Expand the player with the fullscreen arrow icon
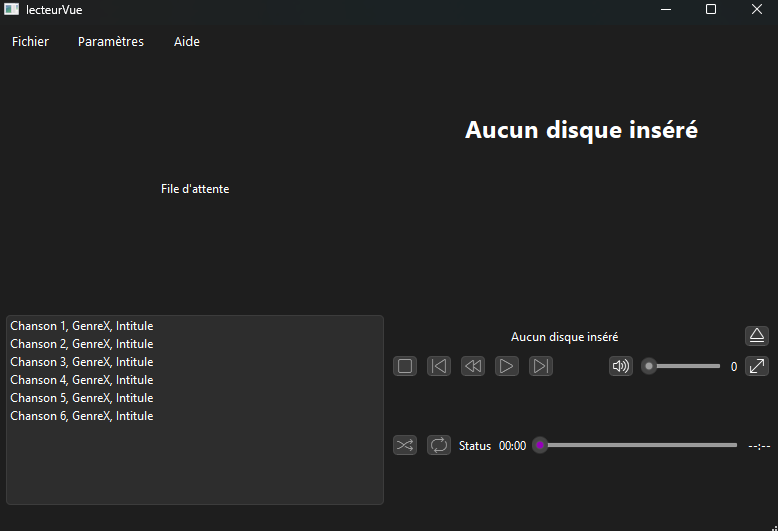The image size is (778, 531). click(757, 366)
